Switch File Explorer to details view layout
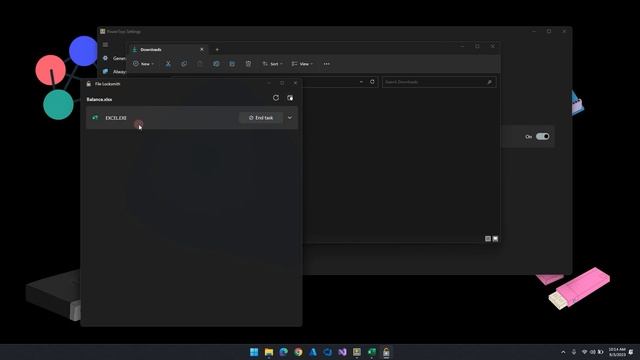The height and width of the screenshot is (360, 640). click(x=488, y=239)
